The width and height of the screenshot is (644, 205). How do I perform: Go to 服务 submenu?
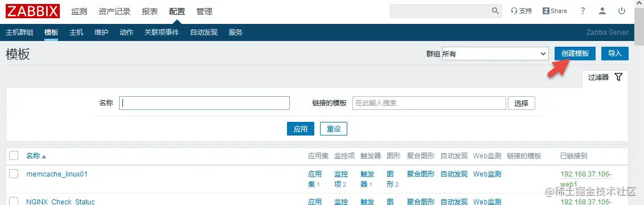236,32
